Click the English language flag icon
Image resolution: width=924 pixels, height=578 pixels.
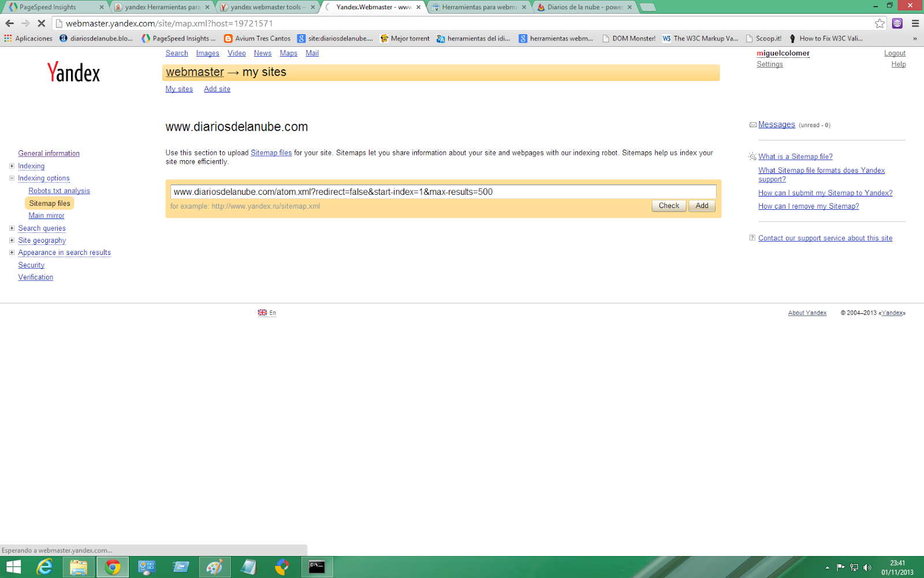[x=262, y=313]
